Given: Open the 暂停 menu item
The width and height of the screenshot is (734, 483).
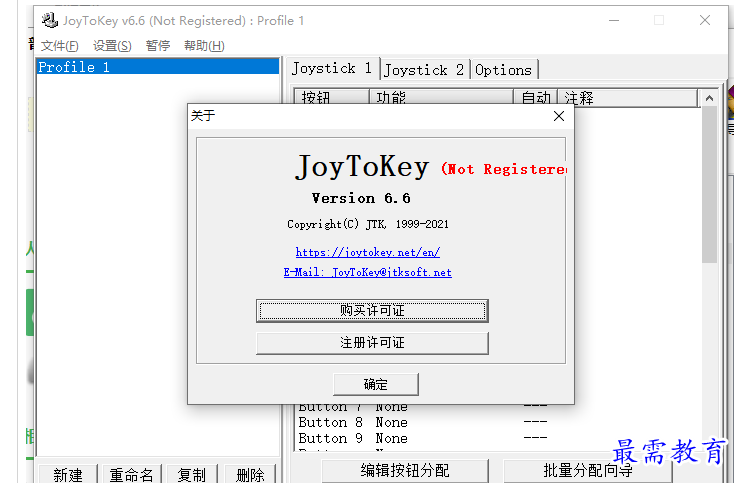Looking at the screenshot, I should click(x=158, y=46).
